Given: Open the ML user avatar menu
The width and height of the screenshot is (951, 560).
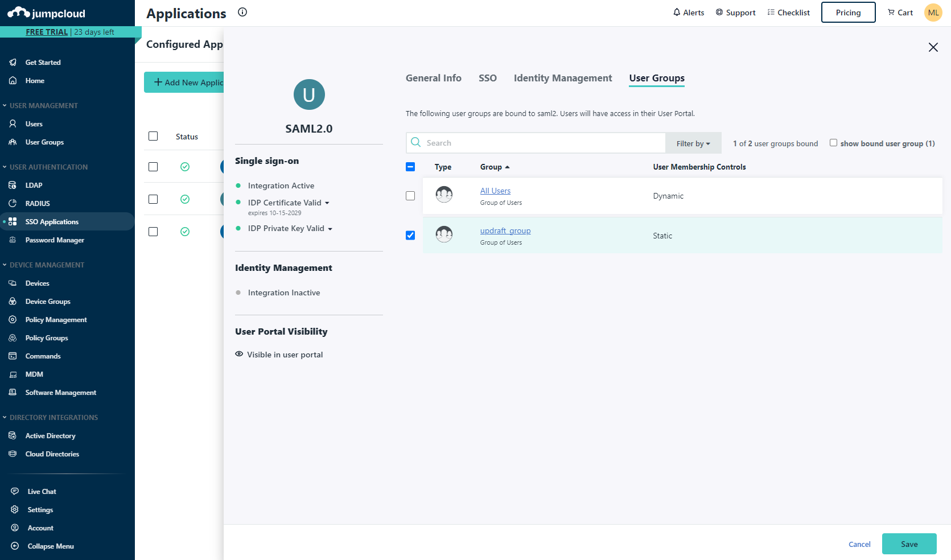Looking at the screenshot, I should (x=933, y=13).
